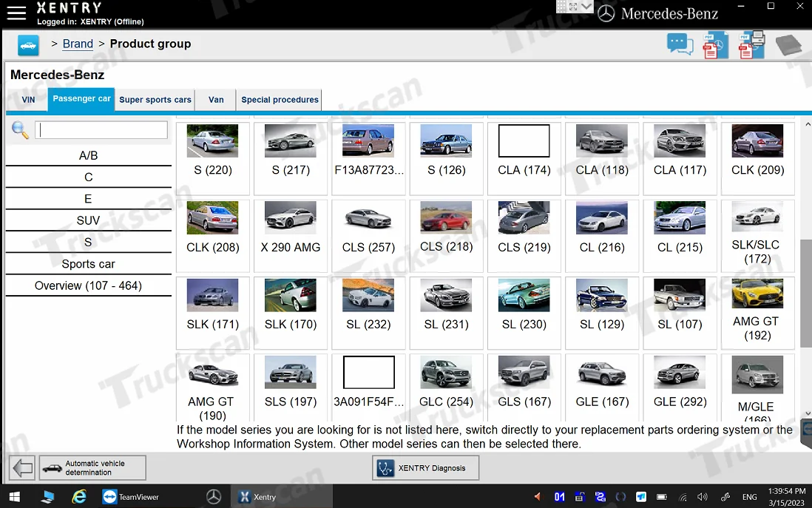
Task: Select the Passenger car tab
Action: coord(81,99)
